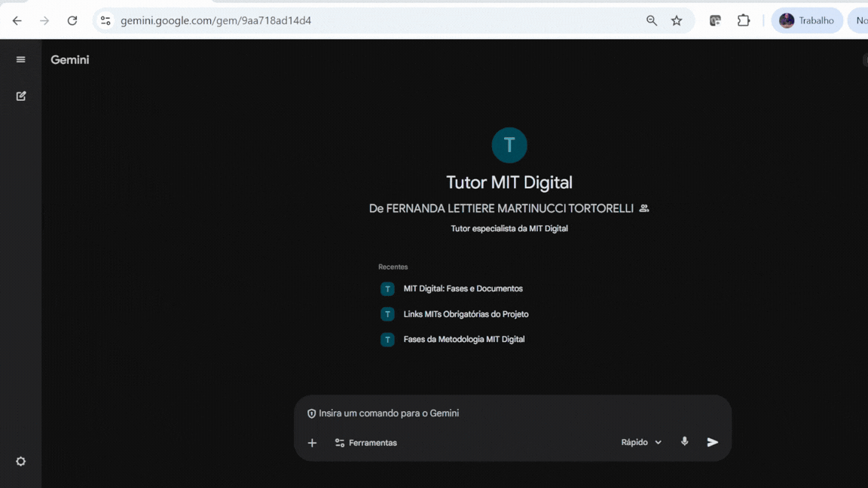
Task: Go back using the browser back arrow
Action: (17, 20)
